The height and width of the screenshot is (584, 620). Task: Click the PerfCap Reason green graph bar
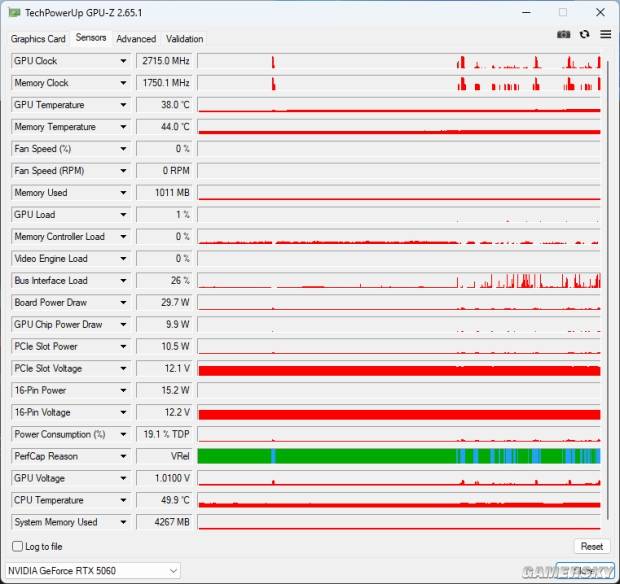click(399, 456)
